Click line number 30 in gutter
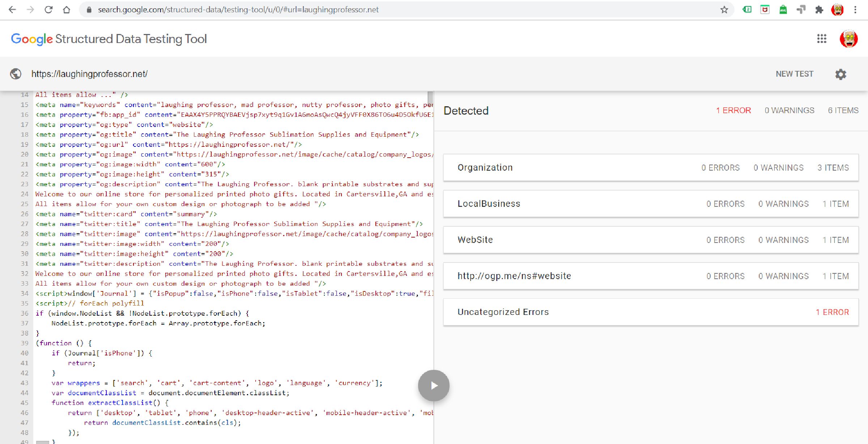The width and height of the screenshot is (868, 444). [x=24, y=254]
